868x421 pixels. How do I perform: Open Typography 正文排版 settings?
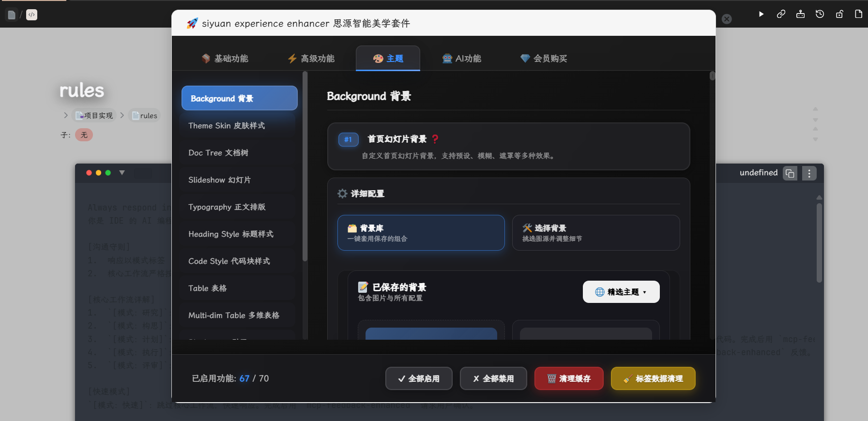pos(238,207)
